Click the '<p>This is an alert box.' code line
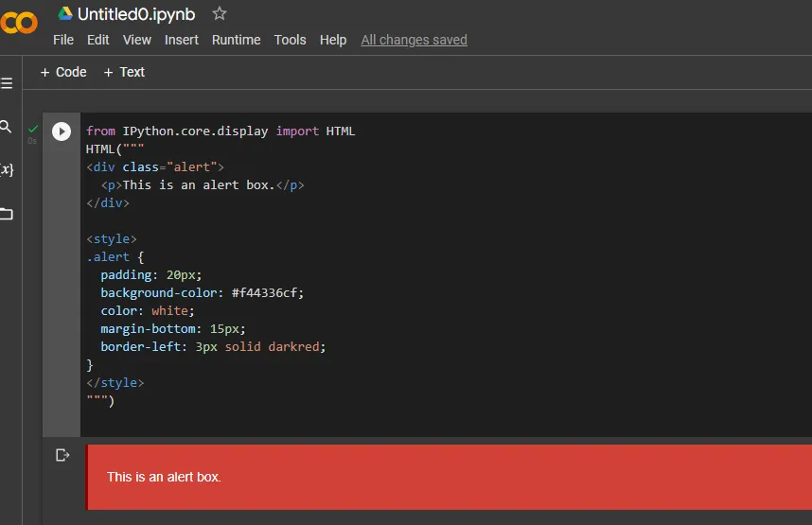Image resolution: width=812 pixels, height=525 pixels. (x=203, y=184)
